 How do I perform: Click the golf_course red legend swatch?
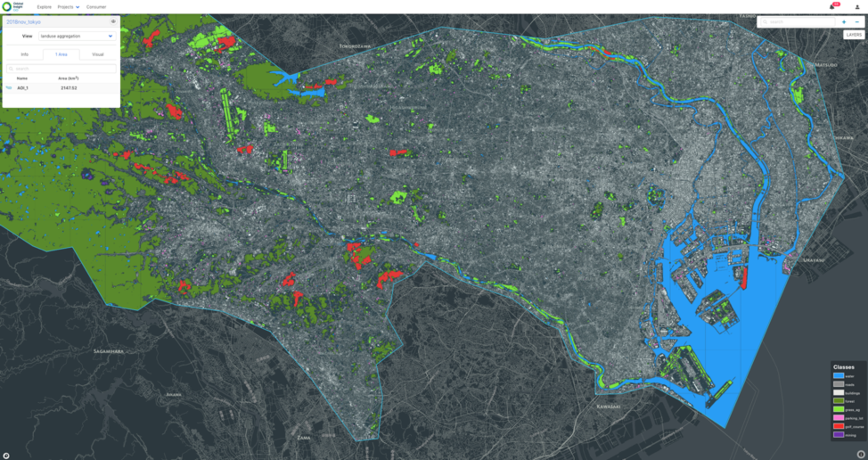coord(838,426)
